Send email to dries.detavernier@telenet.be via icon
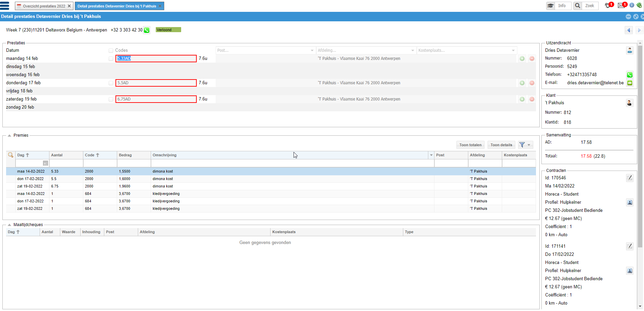Viewport: 644px width, 311px height. tap(630, 83)
